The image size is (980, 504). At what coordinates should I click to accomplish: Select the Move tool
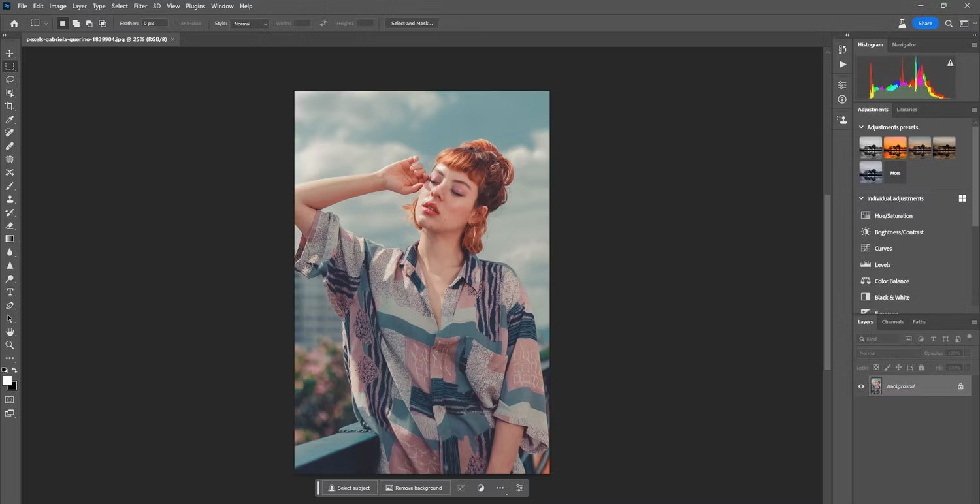pyautogui.click(x=10, y=53)
